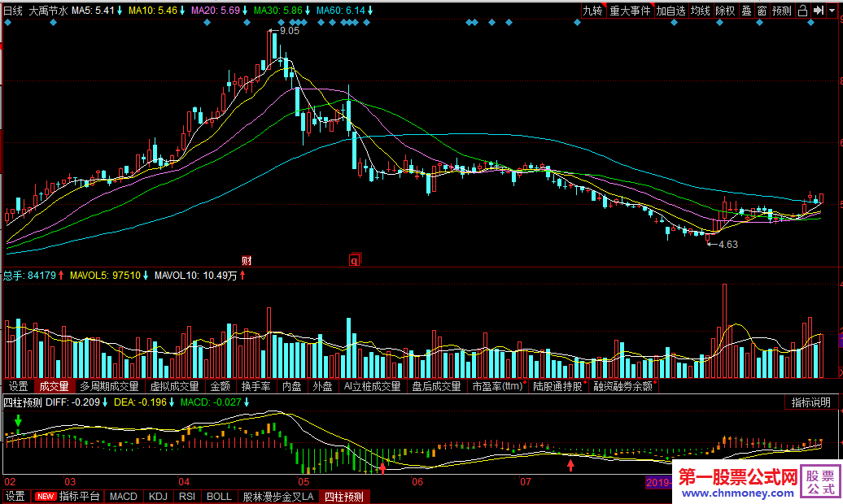Click the 03 month marker on date axis

(x=70, y=481)
